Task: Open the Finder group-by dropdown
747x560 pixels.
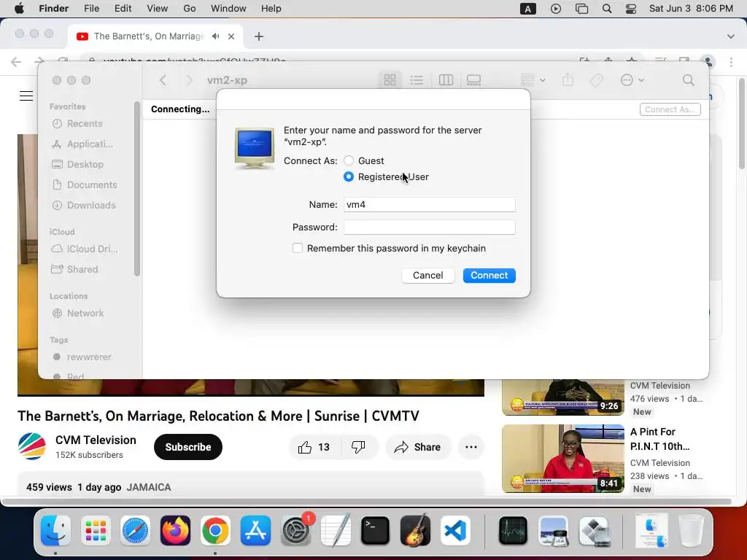Action: pos(533,80)
